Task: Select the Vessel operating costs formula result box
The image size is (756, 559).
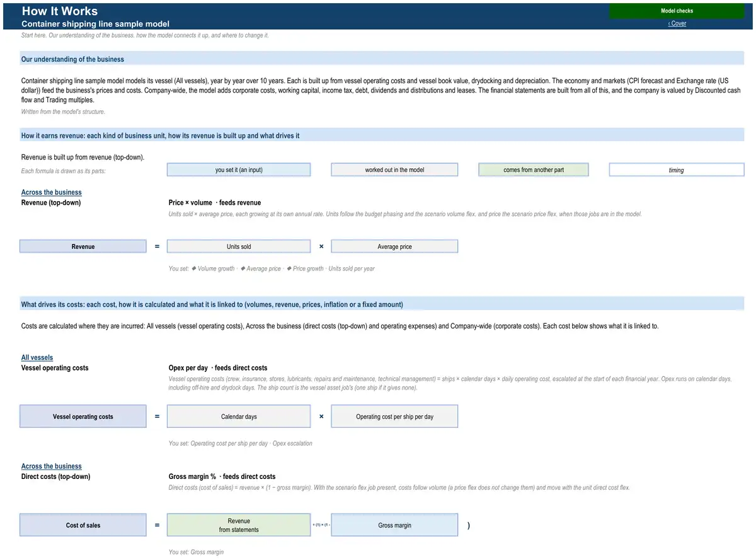Action: click(83, 417)
